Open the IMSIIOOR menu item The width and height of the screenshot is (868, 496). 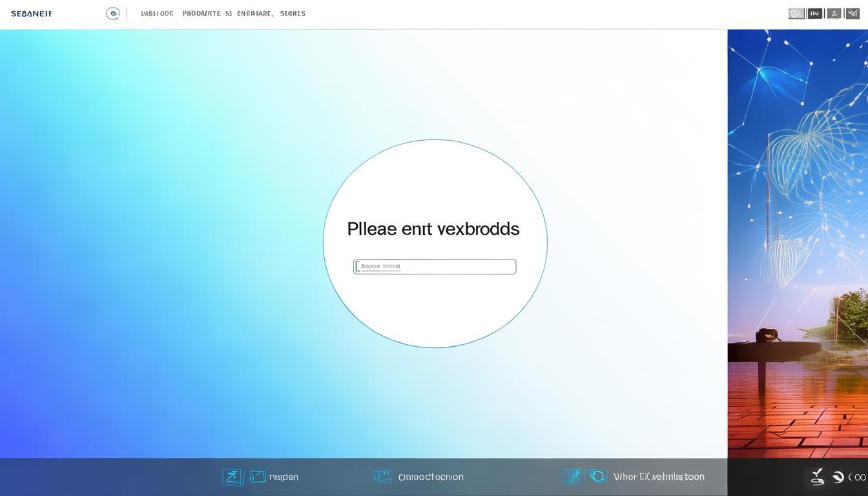[157, 14]
